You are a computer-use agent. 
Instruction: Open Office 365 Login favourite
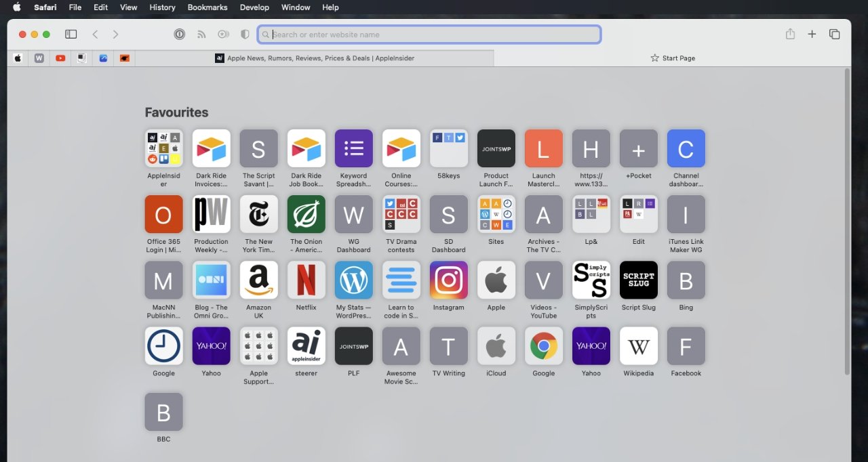click(163, 214)
